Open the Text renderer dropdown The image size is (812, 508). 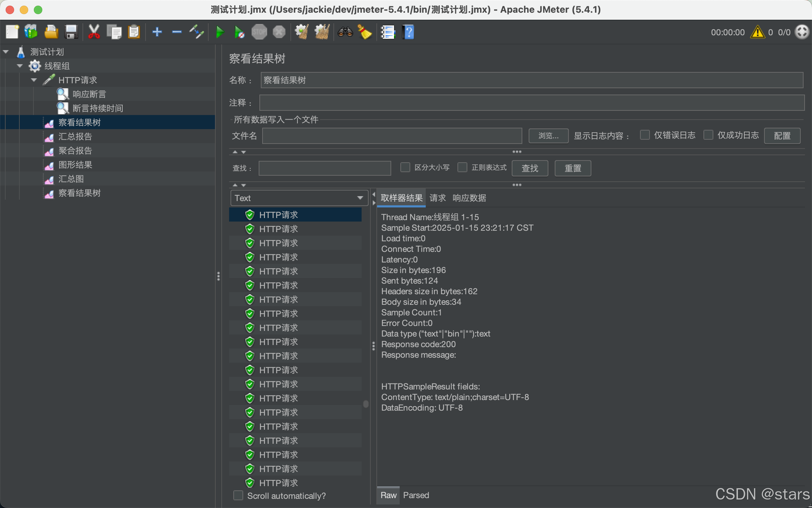coord(299,198)
